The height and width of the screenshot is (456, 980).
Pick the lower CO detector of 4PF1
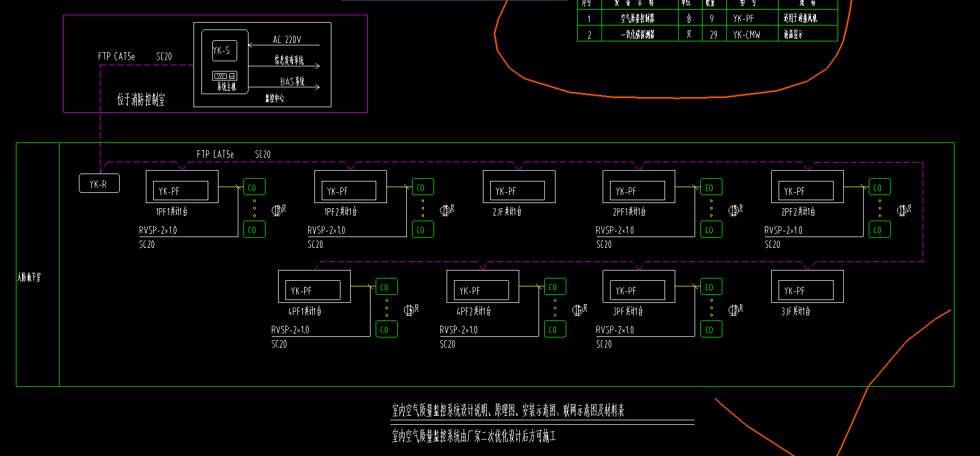[x=386, y=330]
